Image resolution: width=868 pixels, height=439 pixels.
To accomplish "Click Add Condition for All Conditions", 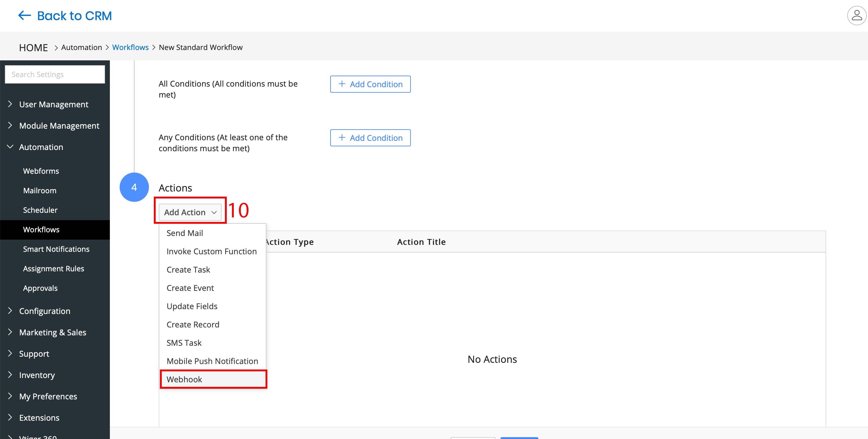I will 370,84.
